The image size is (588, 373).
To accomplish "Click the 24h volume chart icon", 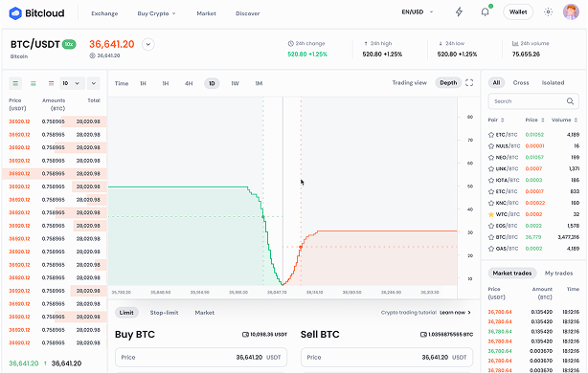I will tap(515, 43).
